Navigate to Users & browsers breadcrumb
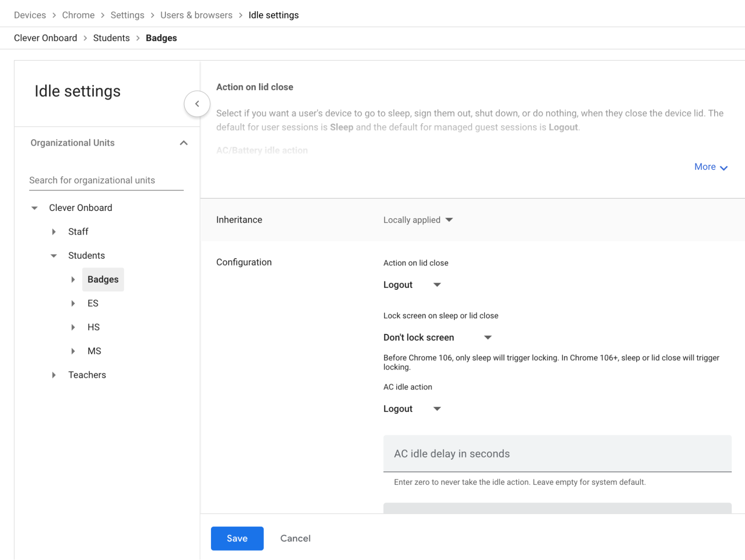The image size is (745, 560). pos(196,15)
